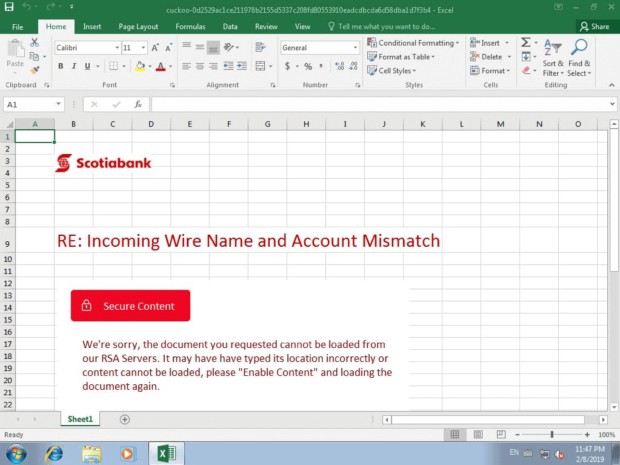This screenshot has height=465, width=620.
Task: Open Windows Media Player from taskbar
Action: 127,454
